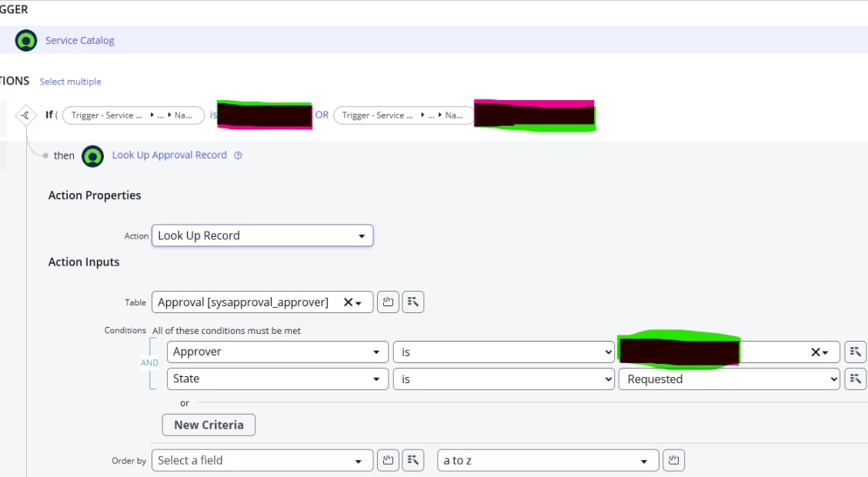868x477 pixels.
Task: Click the help icon beside Look Up Approval Record
Action: [x=238, y=155]
